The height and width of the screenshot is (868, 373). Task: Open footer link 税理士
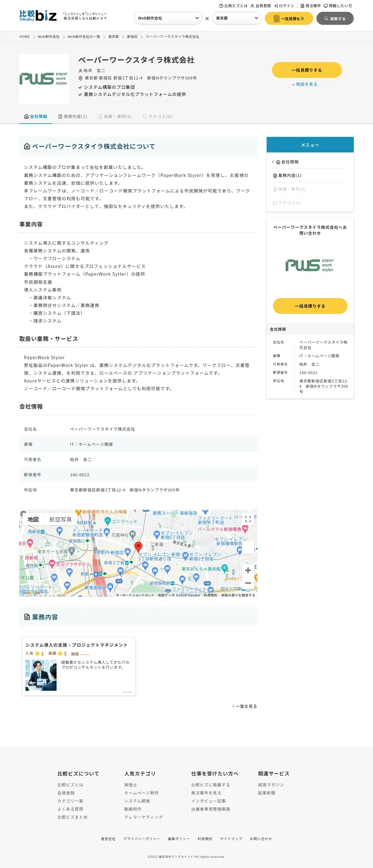pyautogui.click(x=131, y=785)
